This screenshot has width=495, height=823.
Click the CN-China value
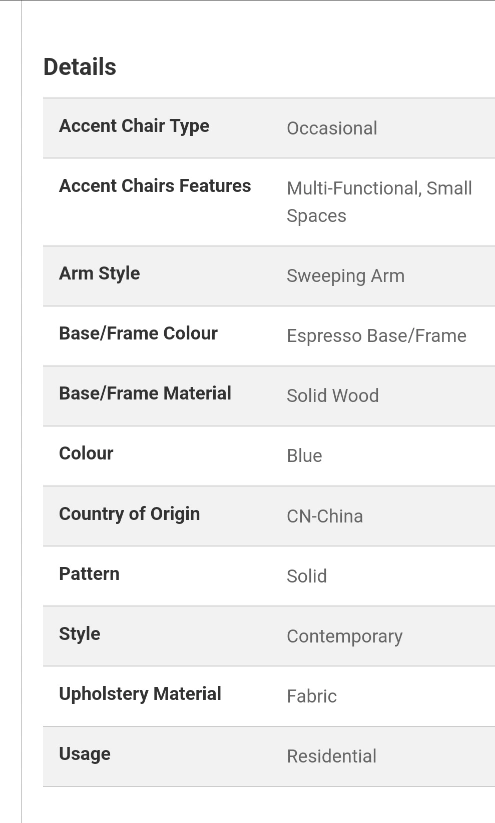[x=324, y=516]
